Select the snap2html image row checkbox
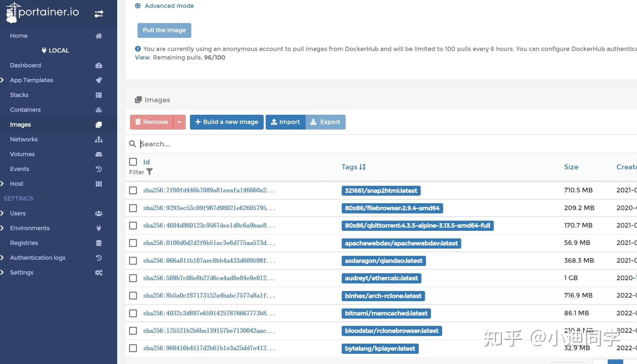637x364 pixels. point(133,190)
